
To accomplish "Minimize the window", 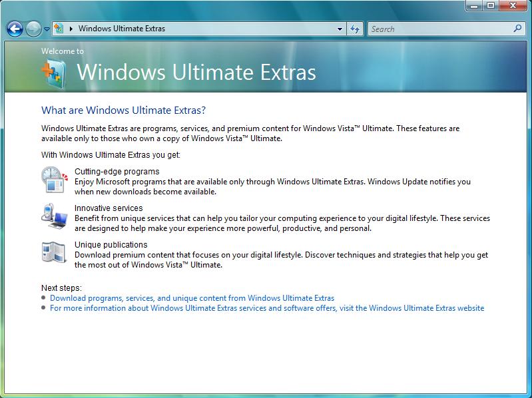I will [475, 6].
